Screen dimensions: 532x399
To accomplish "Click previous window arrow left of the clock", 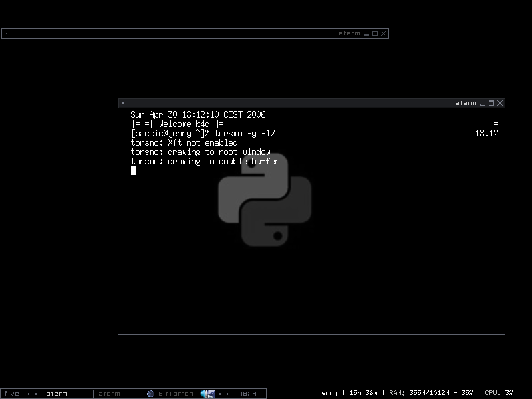I will point(219,394).
